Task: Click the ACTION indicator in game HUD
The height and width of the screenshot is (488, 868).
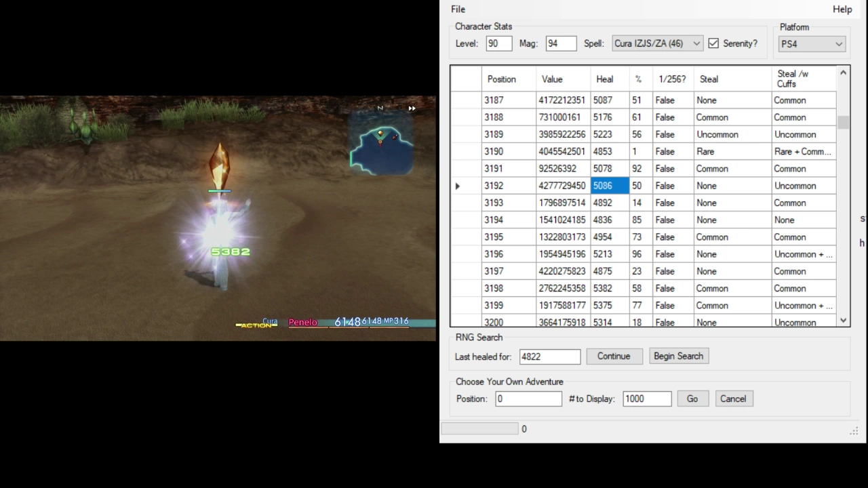Action: click(x=256, y=325)
